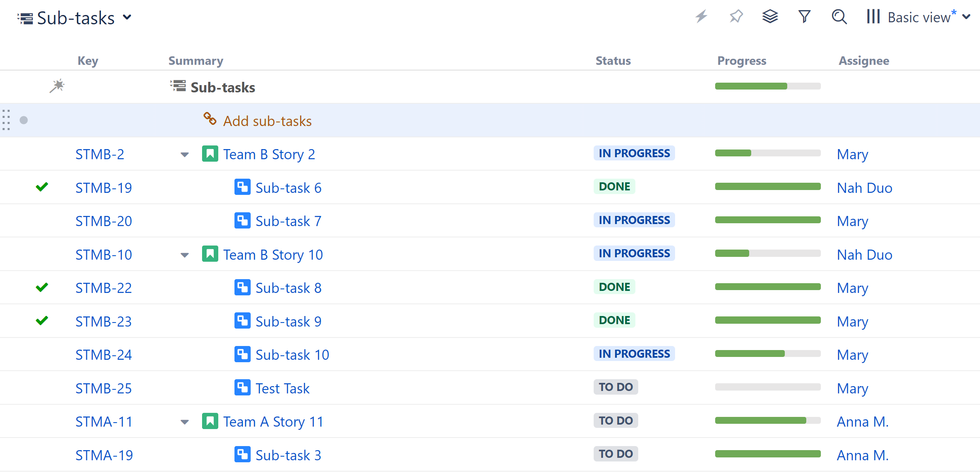Click green checkmark beside STMB-22
This screenshot has width=980, height=472.
(42, 287)
